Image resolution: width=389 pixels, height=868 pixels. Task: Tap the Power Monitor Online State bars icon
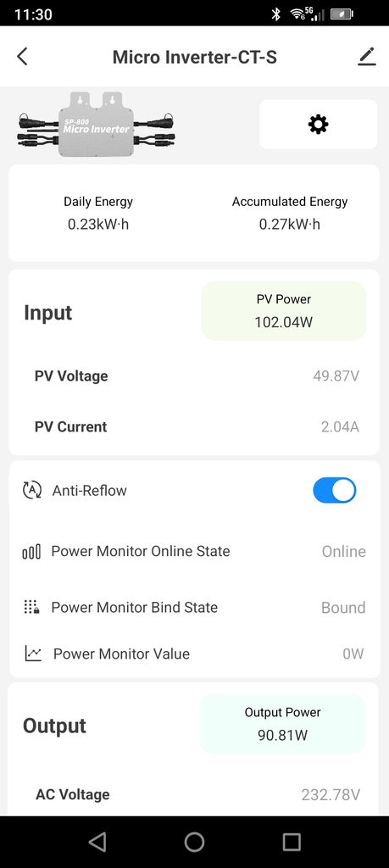click(x=31, y=551)
